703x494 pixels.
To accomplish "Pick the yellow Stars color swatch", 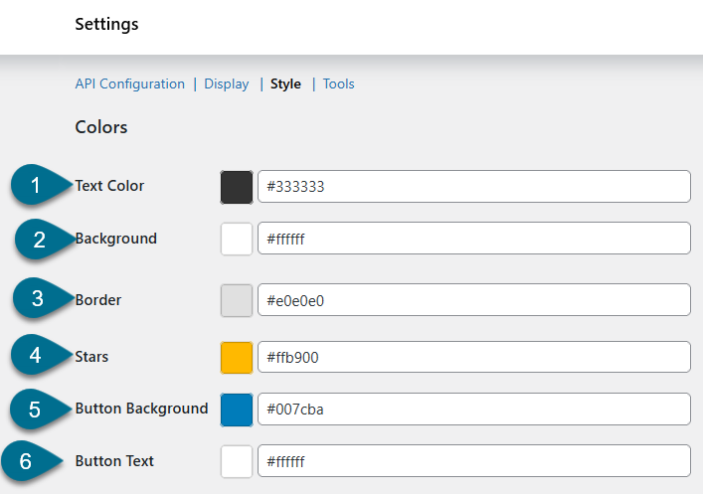I will click(236, 357).
